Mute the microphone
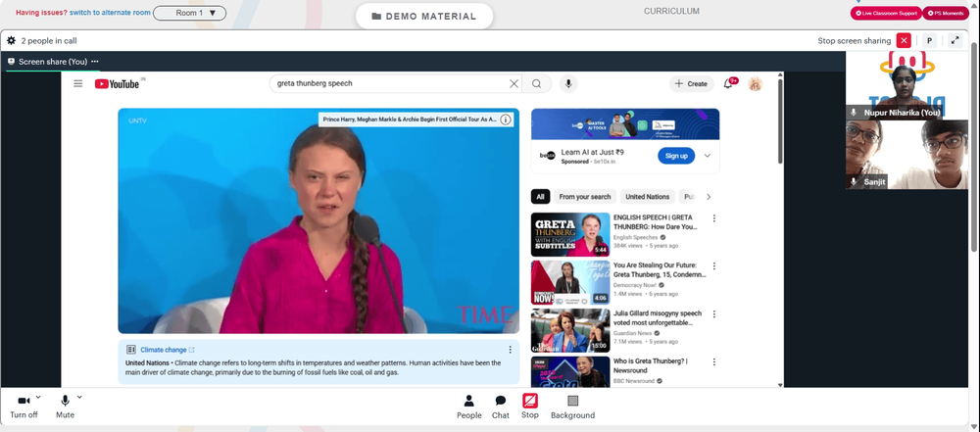980x432 pixels. click(65, 406)
